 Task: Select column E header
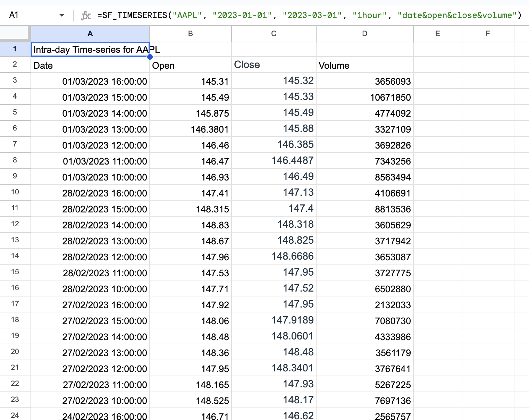pos(438,34)
